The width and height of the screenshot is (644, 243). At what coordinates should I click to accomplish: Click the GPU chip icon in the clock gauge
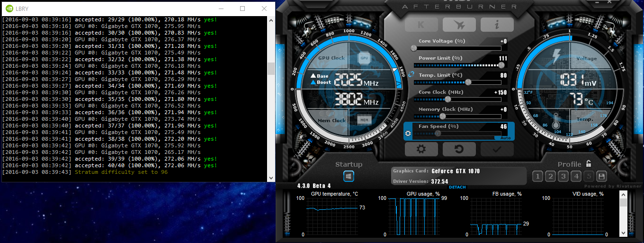(364, 58)
